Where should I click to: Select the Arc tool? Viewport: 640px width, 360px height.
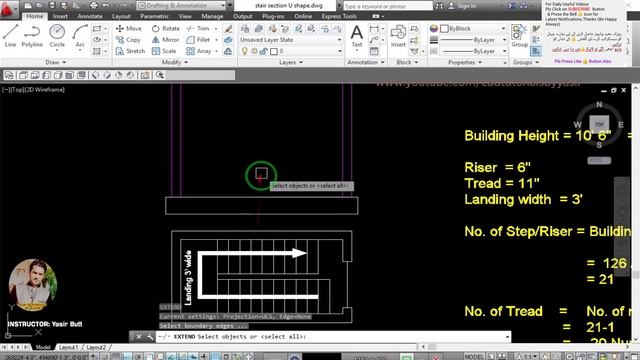[x=80, y=36]
